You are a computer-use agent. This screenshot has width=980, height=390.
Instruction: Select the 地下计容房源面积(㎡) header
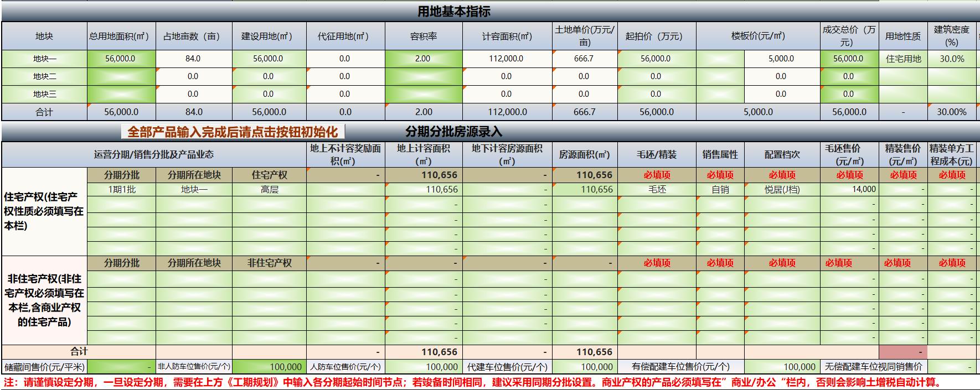[x=507, y=155]
